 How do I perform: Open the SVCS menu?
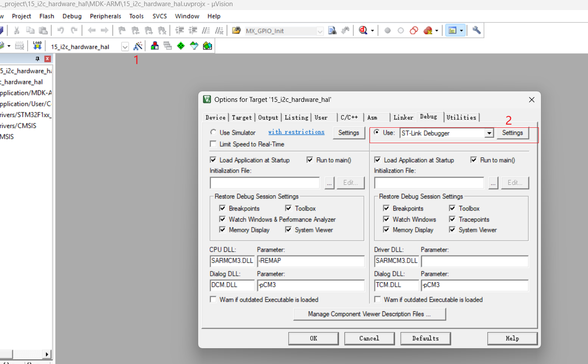click(x=160, y=16)
